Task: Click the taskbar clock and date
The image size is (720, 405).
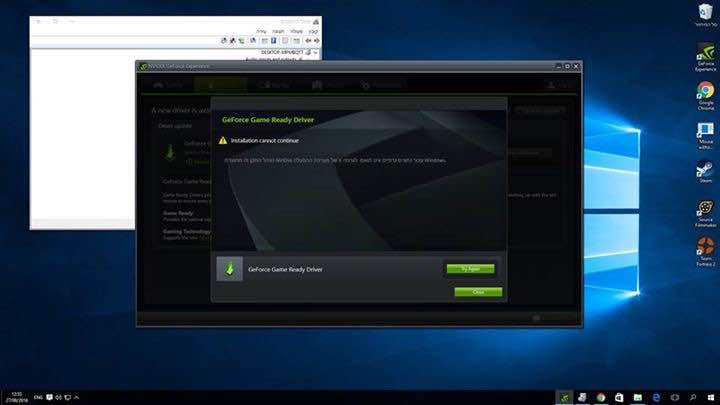Action: pyautogui.click(x=16, y=397)
